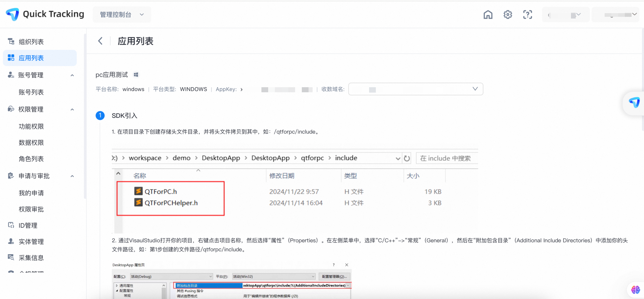
Task: Open settings gear icon in header
Action: coord(508,14)
